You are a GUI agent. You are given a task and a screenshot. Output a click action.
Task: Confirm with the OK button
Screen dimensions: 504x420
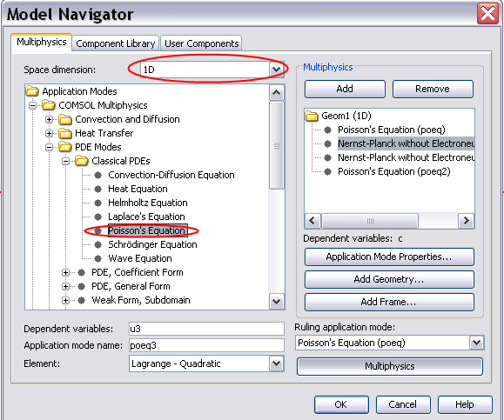(x=341, y=404)
